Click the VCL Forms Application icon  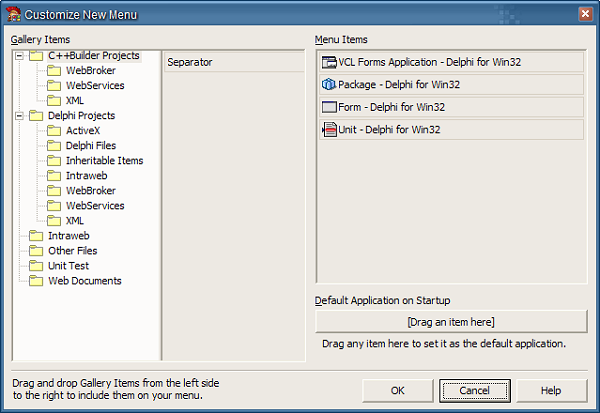click(x=329, y=62)
